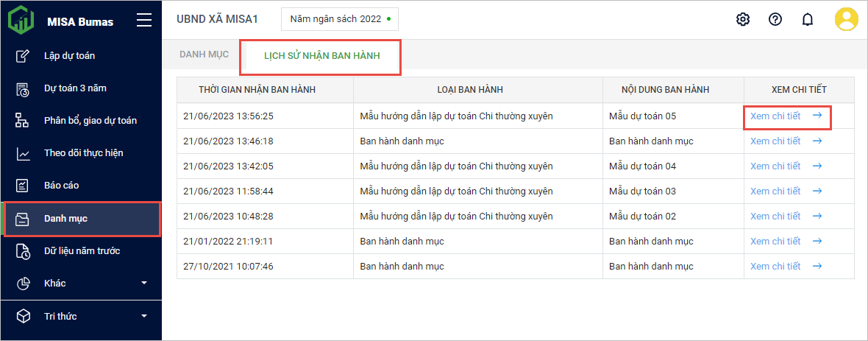Viewport: 868px width, 341px height.
Task: Select the Lịch sử nhận ban hành tab
Action: click(x=321, y=56)
